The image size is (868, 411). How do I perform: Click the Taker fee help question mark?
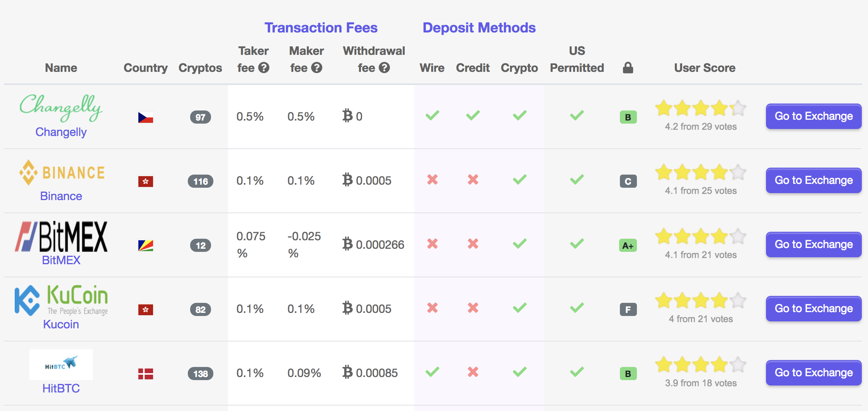[264, 68]
